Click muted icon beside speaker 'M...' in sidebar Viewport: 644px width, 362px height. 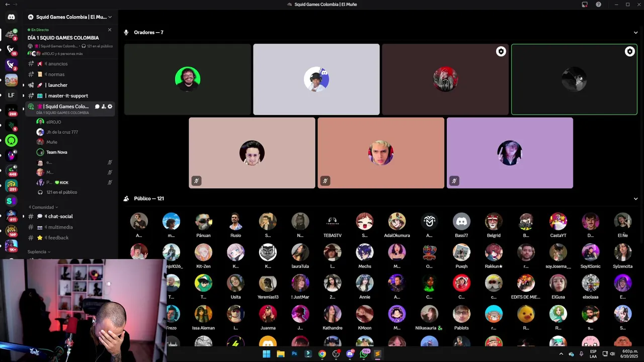point(110,172)
